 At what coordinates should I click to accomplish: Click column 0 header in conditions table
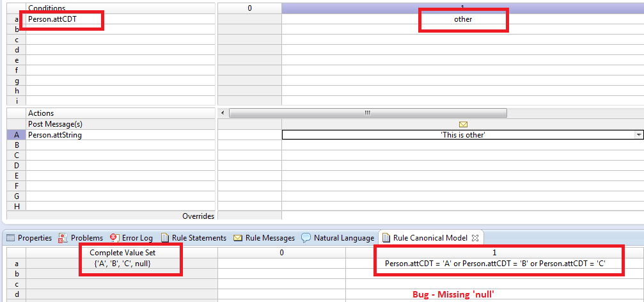[x=249, y=8]
